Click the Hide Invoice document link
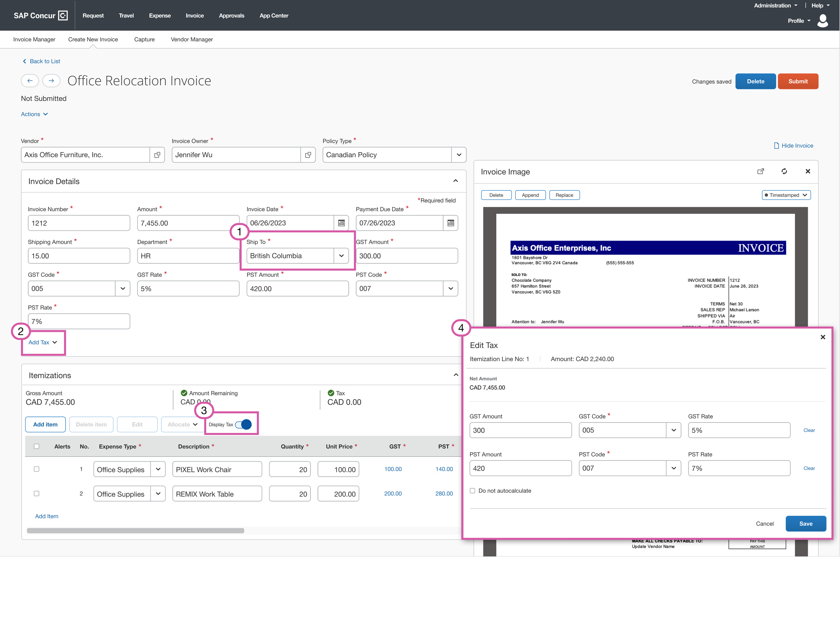The height and width of the screenshot is (619, 840). click(x=794, y=145)
